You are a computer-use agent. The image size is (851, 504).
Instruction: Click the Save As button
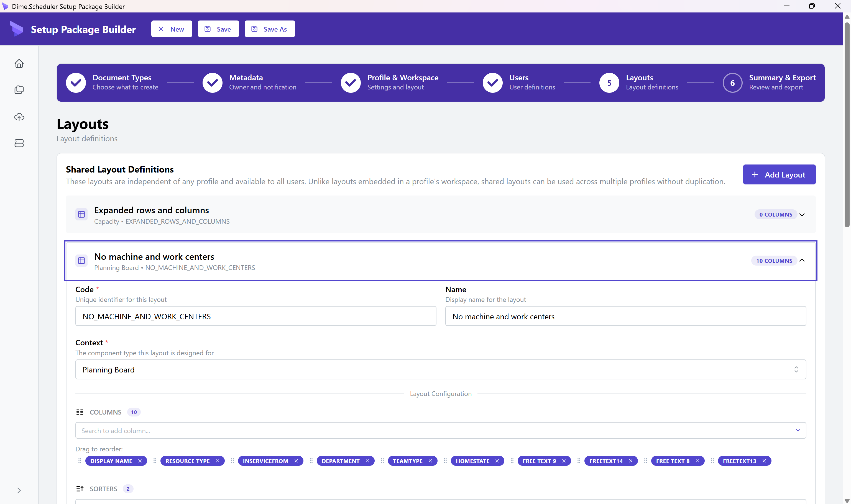[270, 29]
